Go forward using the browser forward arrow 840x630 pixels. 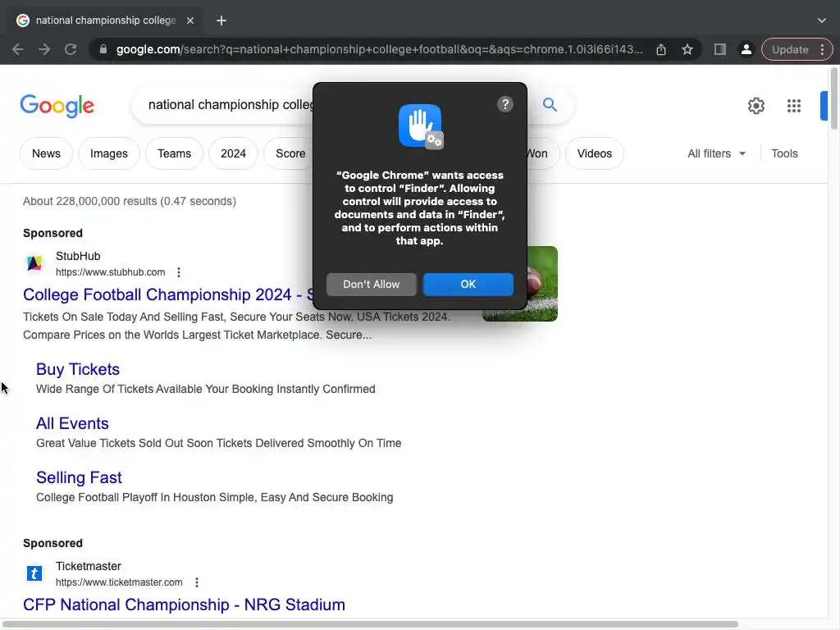click(44, 50)
